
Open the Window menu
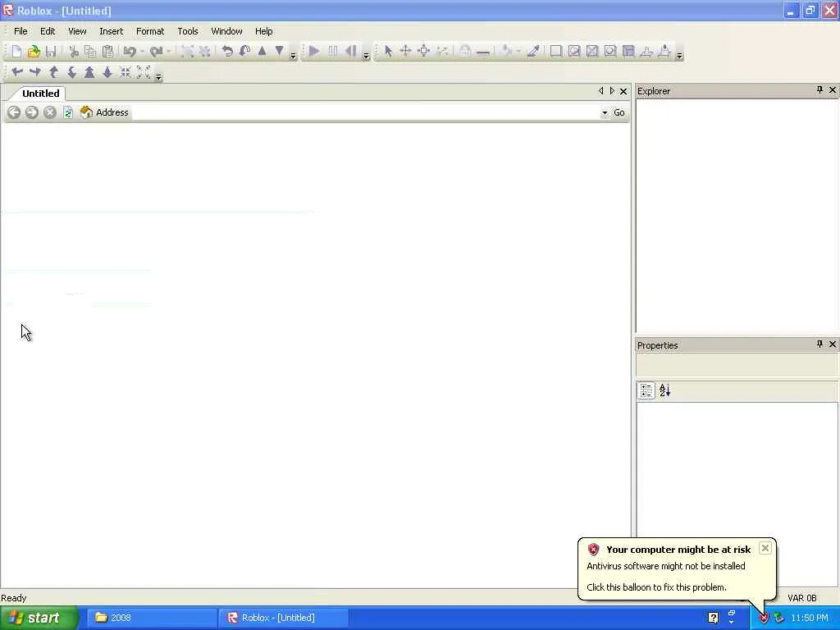(226, 31)
